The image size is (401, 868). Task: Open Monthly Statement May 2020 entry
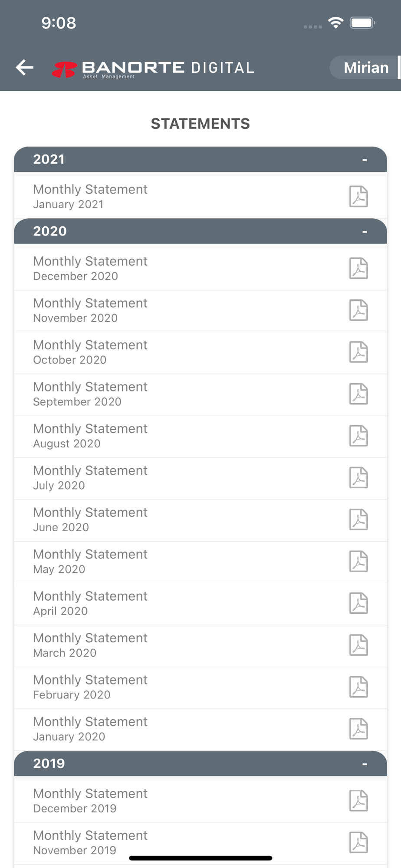[174, 562]
